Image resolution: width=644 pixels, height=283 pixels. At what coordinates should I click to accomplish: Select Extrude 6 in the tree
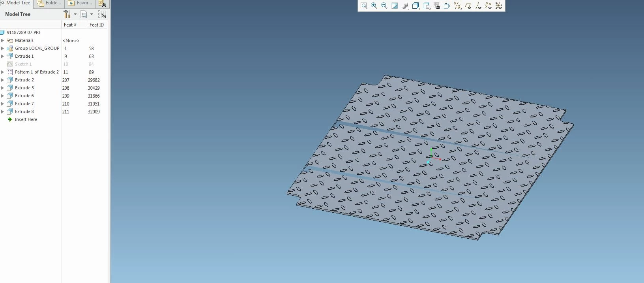[24, 96]
